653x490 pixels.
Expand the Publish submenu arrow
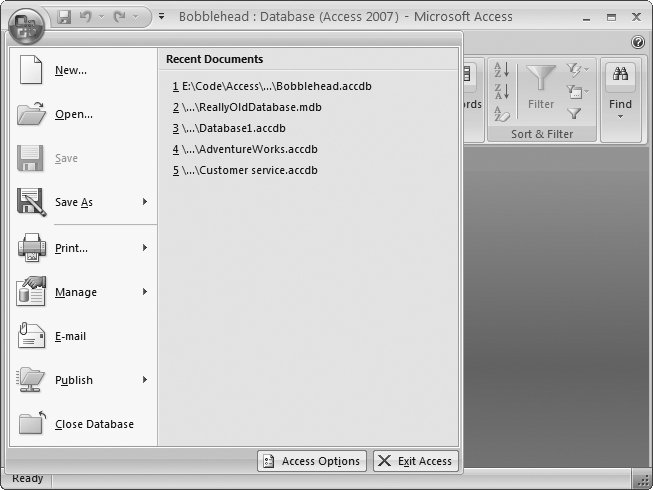145,380
